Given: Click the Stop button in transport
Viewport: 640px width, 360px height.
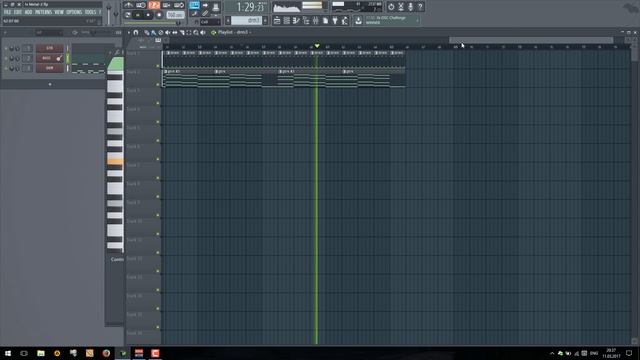Looking at the screenshot, I should [148, 15].
